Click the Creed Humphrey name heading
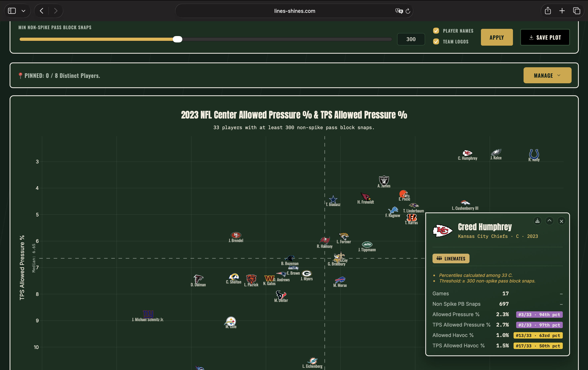 (x=485, y=227)
